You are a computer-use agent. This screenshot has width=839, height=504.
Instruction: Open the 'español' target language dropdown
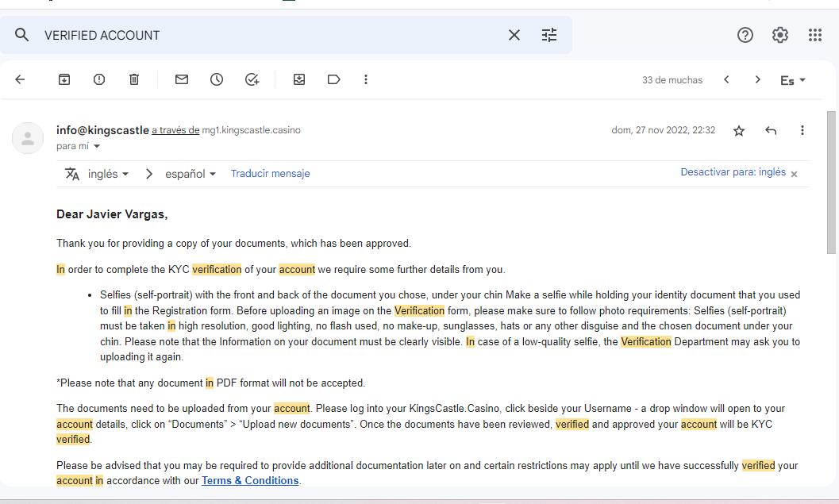pyautogui.click(x=191, y=174)
